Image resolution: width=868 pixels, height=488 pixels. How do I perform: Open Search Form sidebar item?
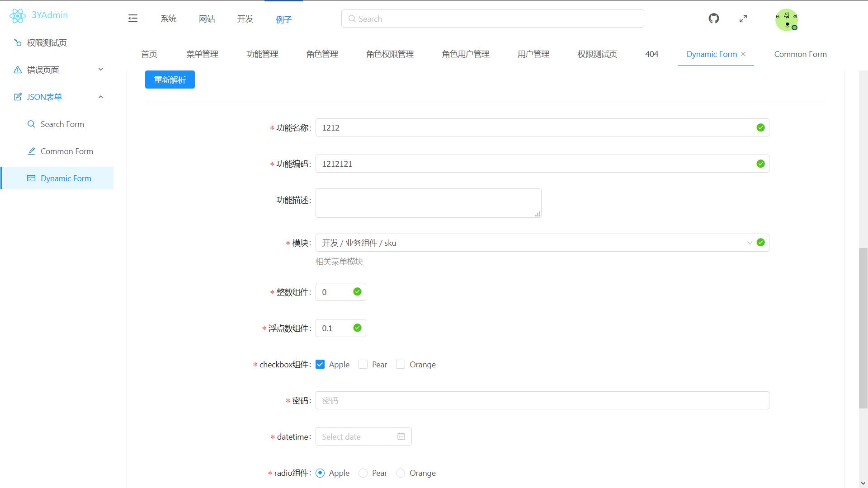pos(62,124)
